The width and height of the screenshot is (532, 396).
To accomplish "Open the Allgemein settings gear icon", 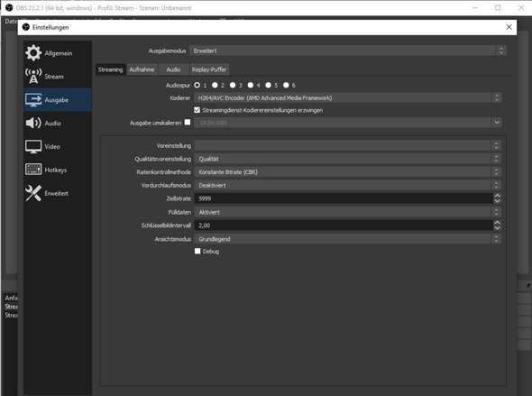I will pos(33,53).
